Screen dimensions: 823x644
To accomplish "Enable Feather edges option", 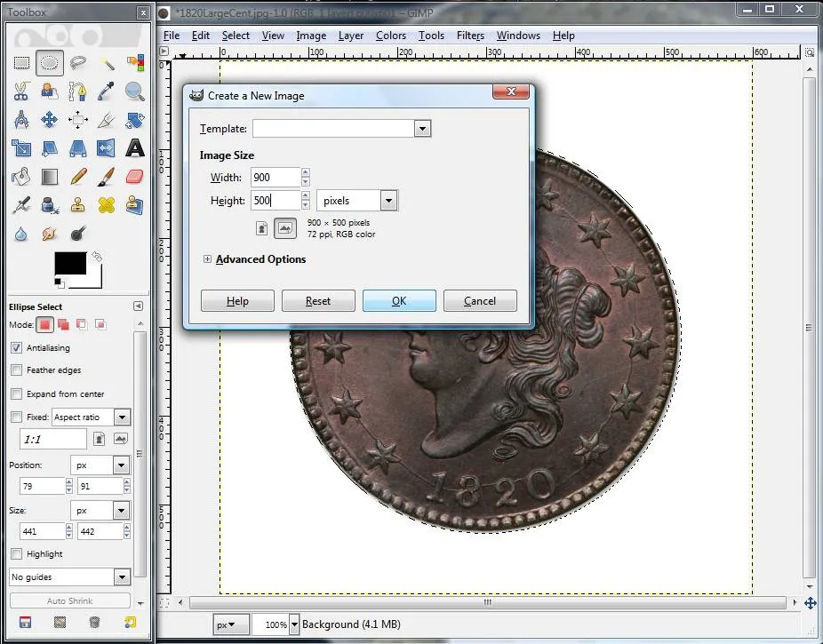I will coord(16,370).
